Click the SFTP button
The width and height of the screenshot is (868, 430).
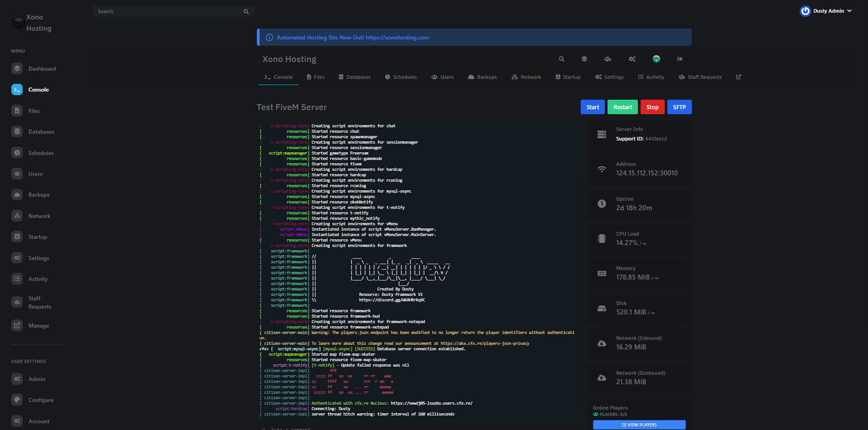click(x=679, y=107)
